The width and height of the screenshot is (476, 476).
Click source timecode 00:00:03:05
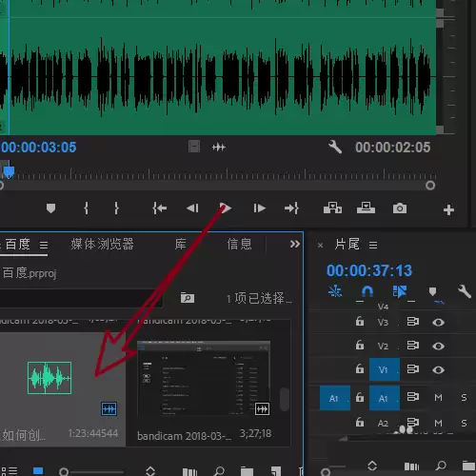[x=38, y=148]
